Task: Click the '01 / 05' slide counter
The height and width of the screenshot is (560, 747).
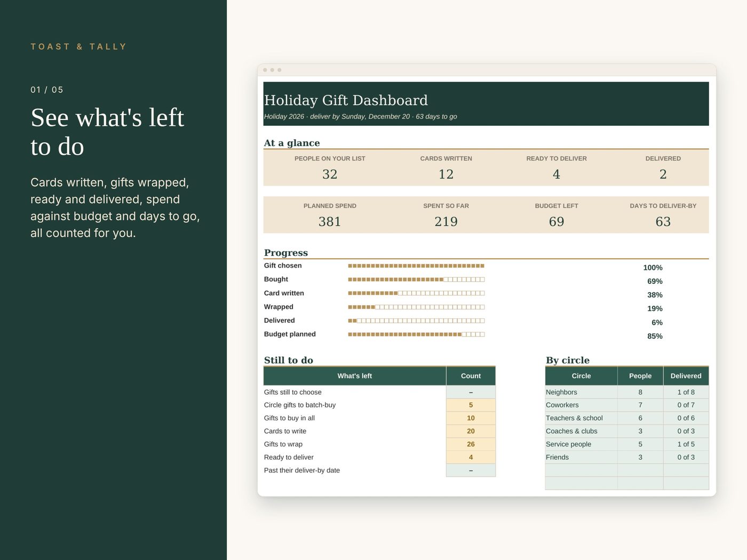Action: point(47,90)
